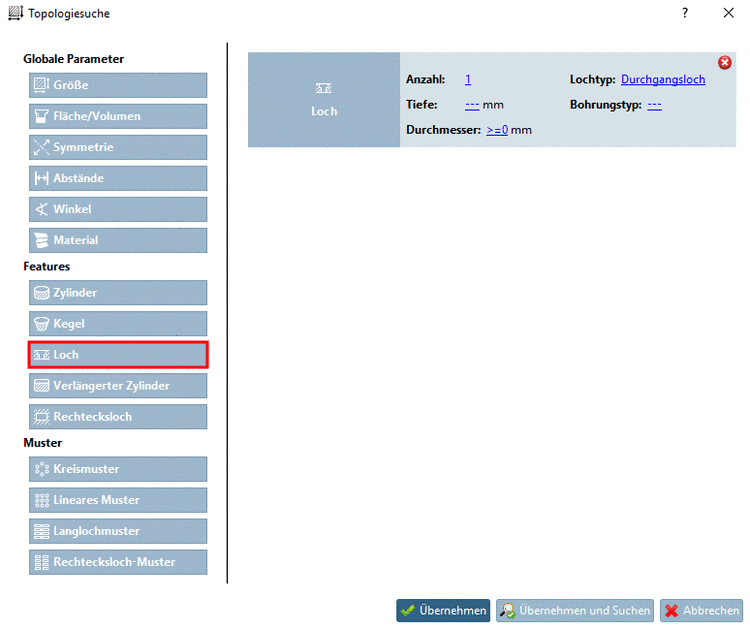
Task: Select the Material parameter
Action: coord(118,240)
